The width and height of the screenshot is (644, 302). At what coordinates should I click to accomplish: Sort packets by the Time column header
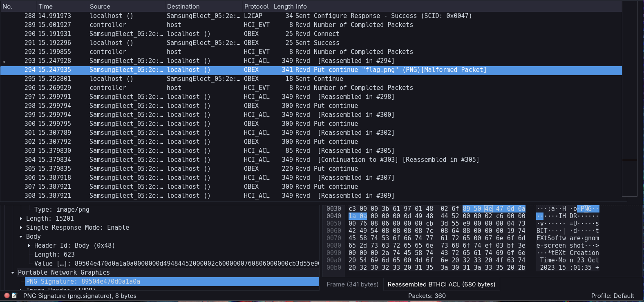pos(45,7)
